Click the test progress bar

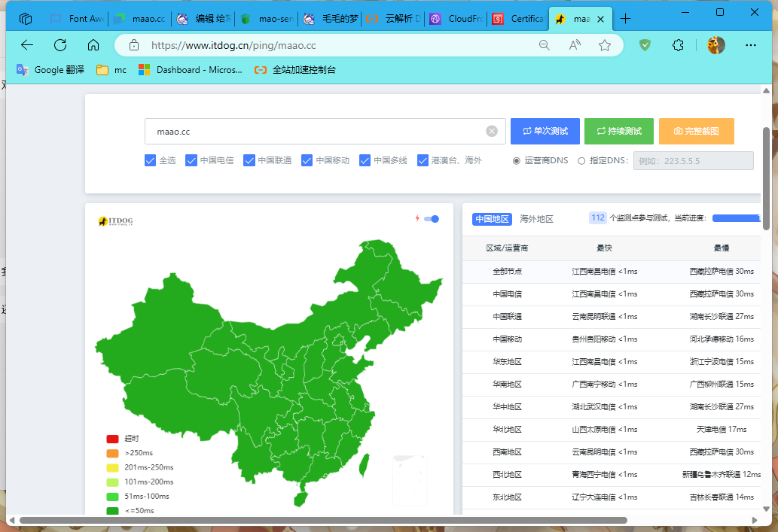737,217
